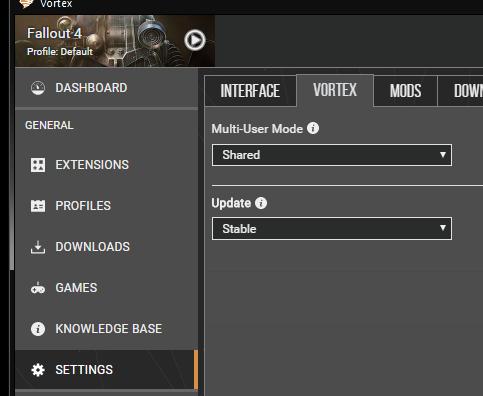
Task: Go to the Dashboard page
Action: coord(107,88)
